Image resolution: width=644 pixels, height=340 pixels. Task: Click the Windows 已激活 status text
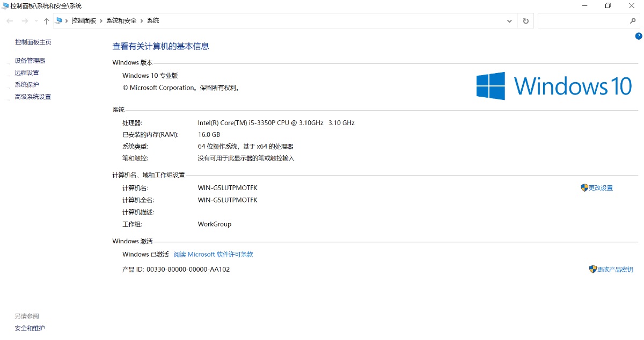click(x=145, y=255)
